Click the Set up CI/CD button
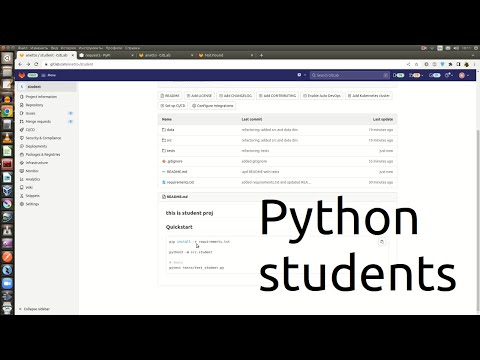Image resolution: width=480 pixels, height=360 pixels. 173,106
